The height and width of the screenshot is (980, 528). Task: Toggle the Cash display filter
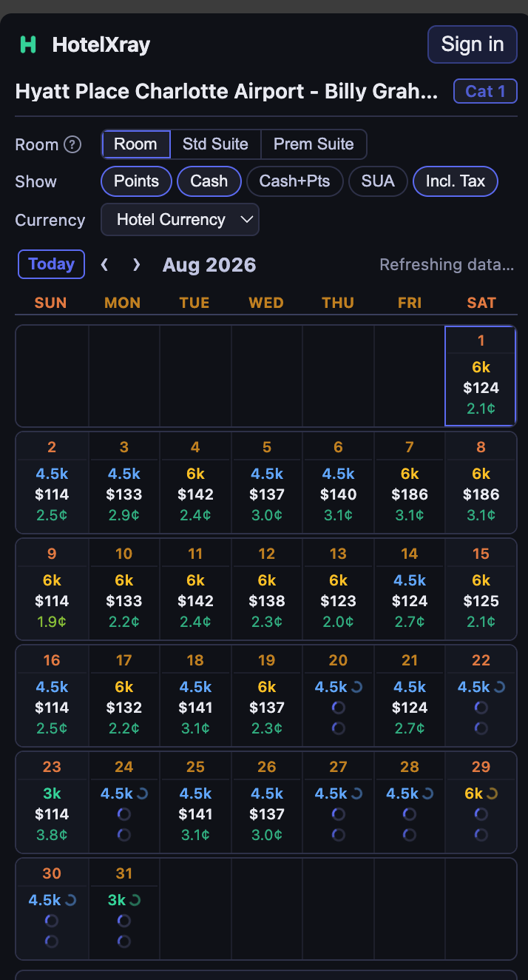tap(209, 181)
